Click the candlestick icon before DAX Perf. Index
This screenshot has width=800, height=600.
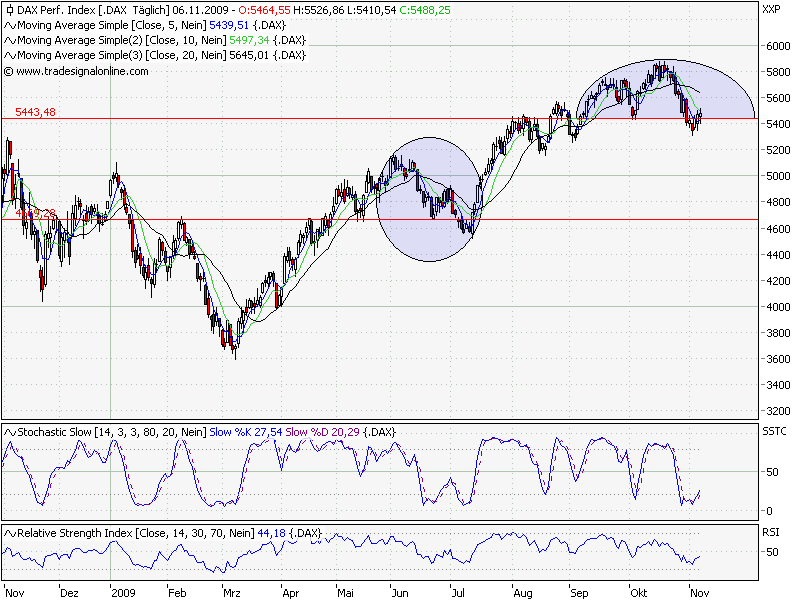tap(9, 10)
